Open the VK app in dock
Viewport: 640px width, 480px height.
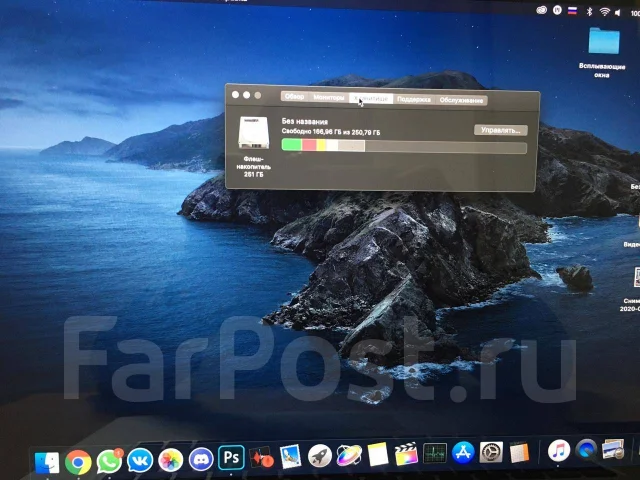[140, 460]
